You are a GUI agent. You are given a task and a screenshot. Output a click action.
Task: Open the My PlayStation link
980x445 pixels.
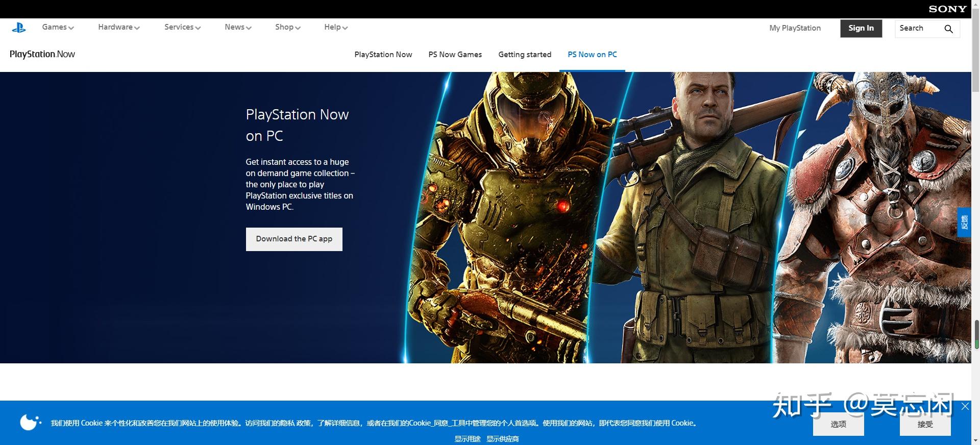[x=795, y=28]
